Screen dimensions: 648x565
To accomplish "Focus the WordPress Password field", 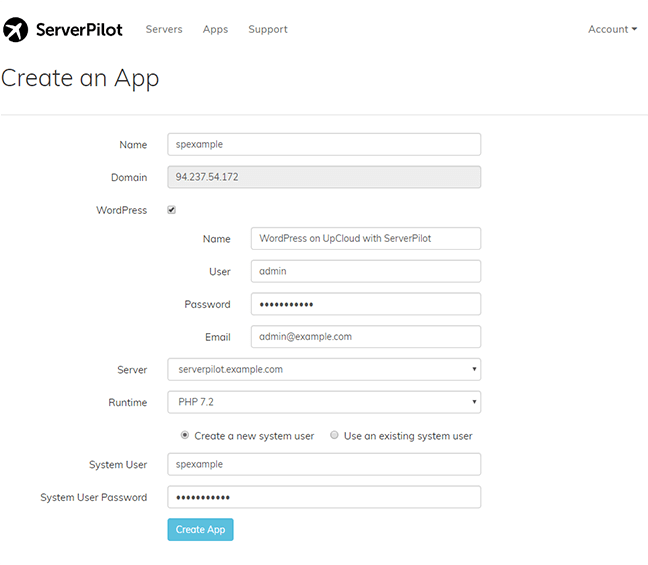I will point(365,304).
